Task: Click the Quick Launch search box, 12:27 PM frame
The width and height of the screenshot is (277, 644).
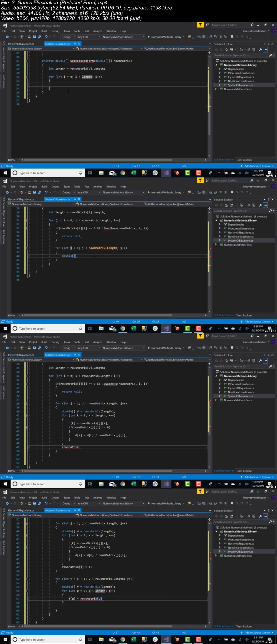Action: (233, 25)
